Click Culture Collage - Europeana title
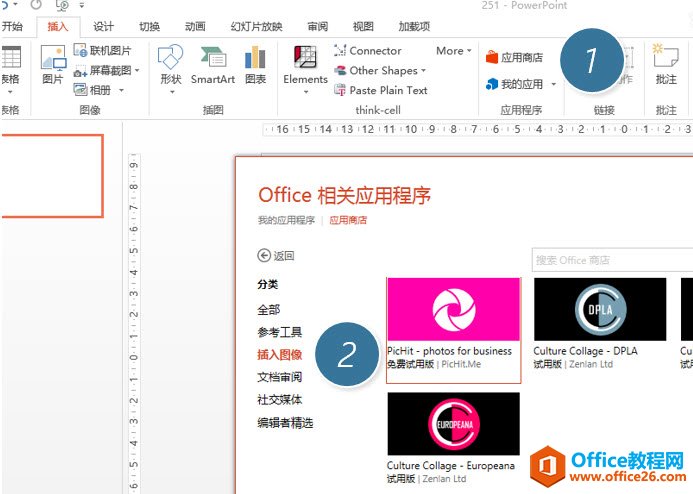693x494 pixels. (x=451, y=466)
